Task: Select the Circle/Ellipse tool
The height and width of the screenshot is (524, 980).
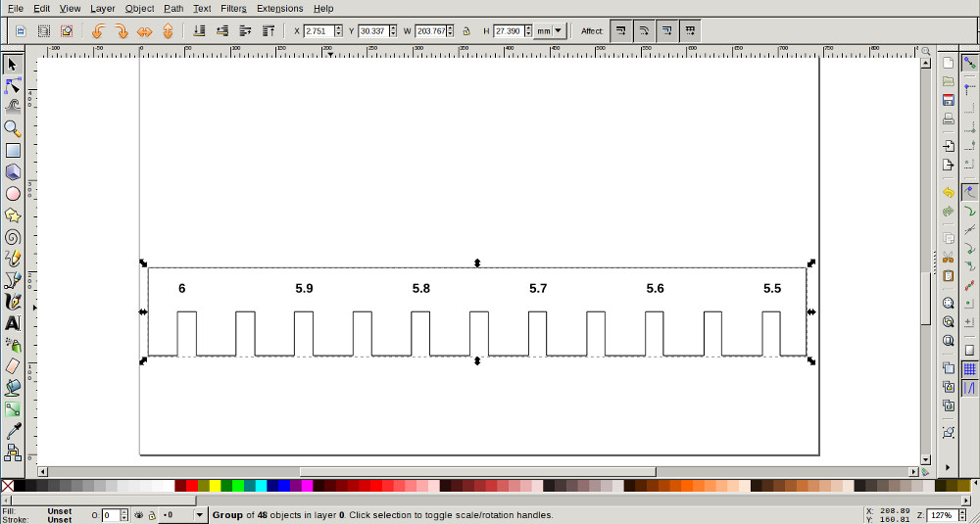Action: pyautogui.click(x=13, y=194)
